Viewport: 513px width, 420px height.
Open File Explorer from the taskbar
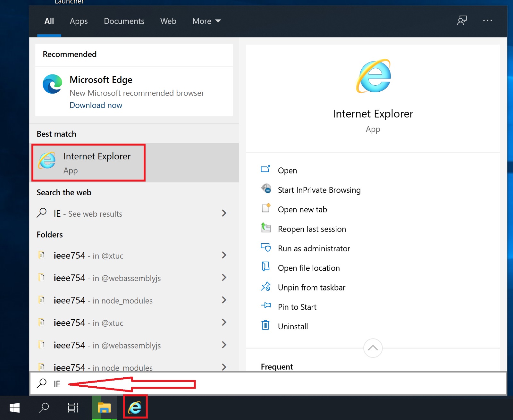pyautogui.click(x=104, y=408)
